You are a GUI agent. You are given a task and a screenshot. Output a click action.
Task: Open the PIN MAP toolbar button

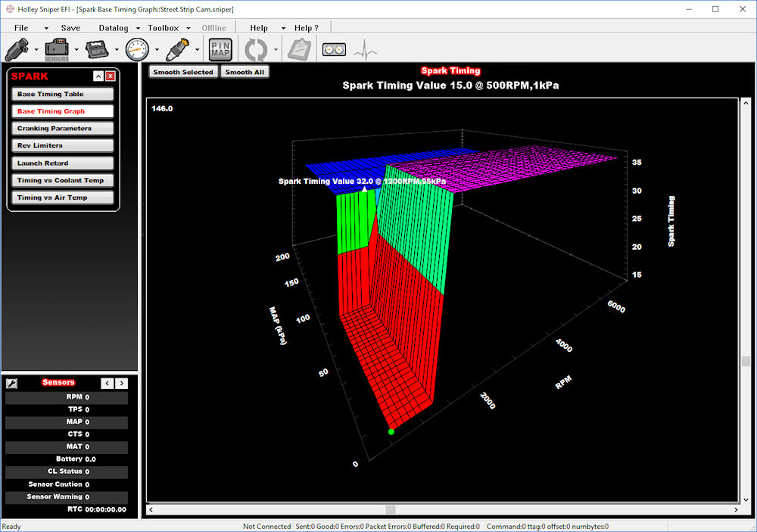pyautogui.click(x=220, y=49)
